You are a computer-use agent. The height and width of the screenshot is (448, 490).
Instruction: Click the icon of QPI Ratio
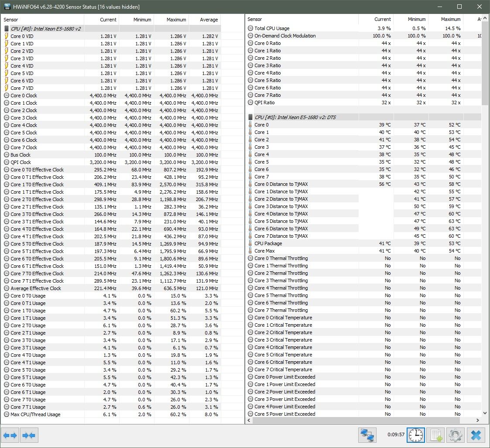[250, 103]
